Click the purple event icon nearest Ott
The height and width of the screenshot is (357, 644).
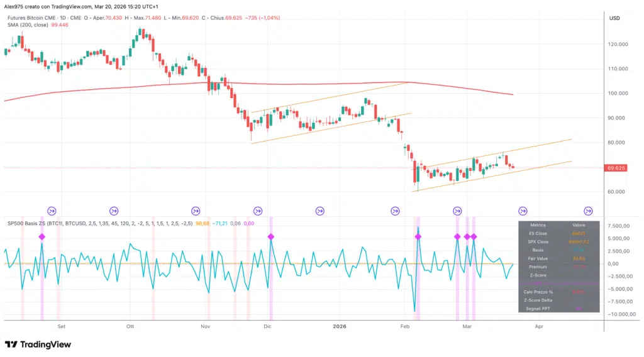point(114,211)
